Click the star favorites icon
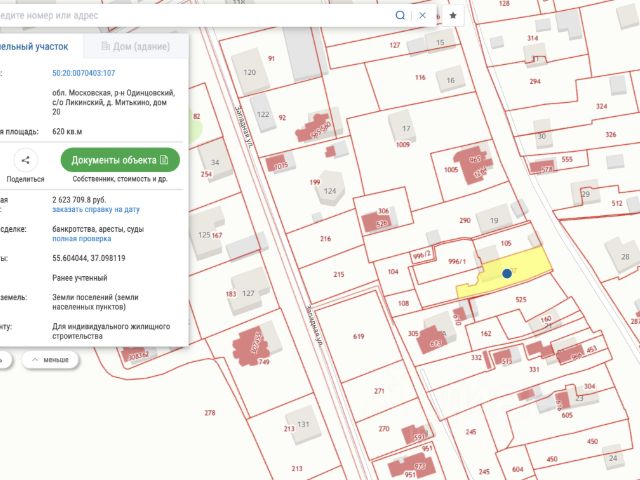This screenshot has height=480, width=640. pos(453,16)
